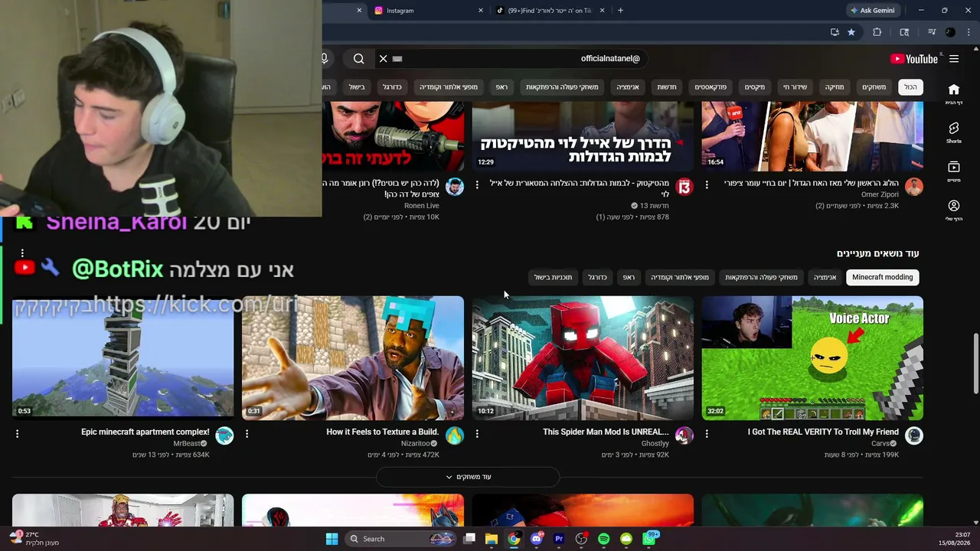This screenshot has width=980, height=551.
Task: Open Shorts from the sidebar
Action: tap(953, 132)
